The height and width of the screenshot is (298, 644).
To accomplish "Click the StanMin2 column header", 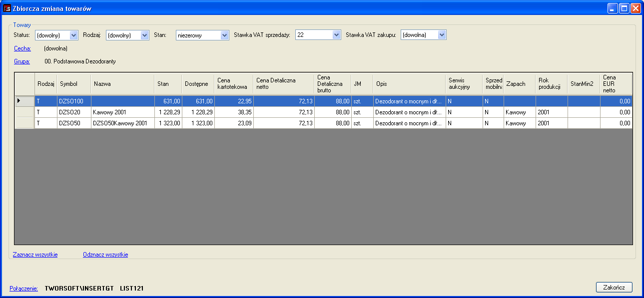I will point(584,84).
